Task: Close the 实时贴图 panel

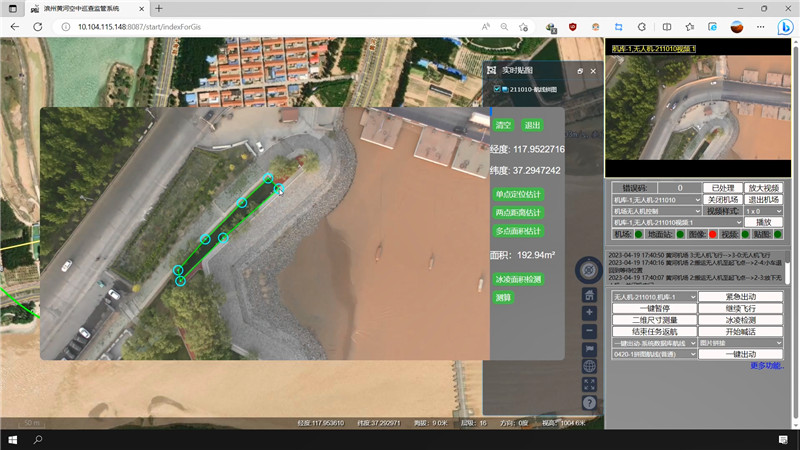Action: click(593, 71)
